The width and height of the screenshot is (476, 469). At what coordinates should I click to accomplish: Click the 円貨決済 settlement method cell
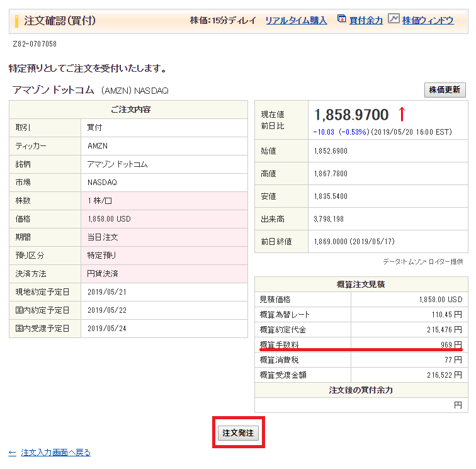[164, 273]
